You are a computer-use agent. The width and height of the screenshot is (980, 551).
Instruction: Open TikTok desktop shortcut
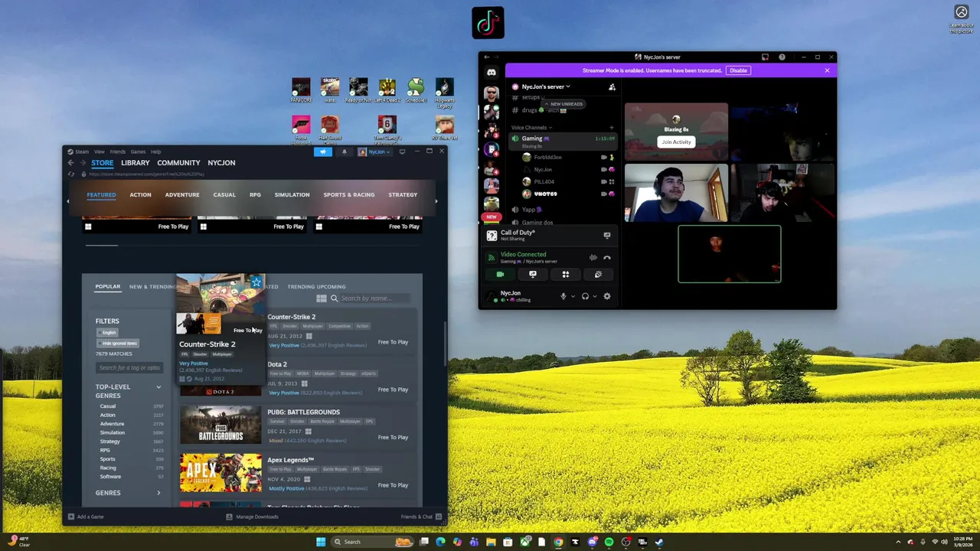coord(488,23)
